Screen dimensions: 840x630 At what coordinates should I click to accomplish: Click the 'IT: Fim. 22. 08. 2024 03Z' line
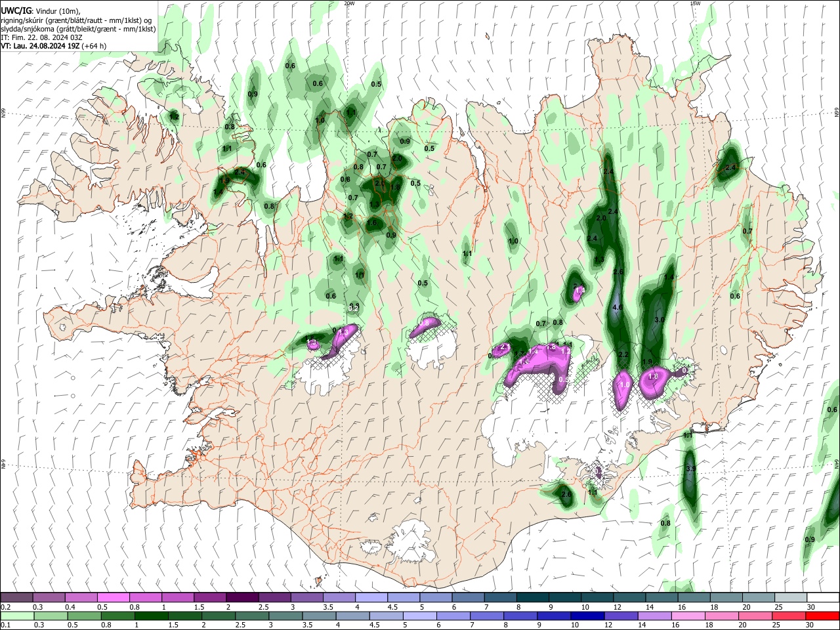point(41,37)
